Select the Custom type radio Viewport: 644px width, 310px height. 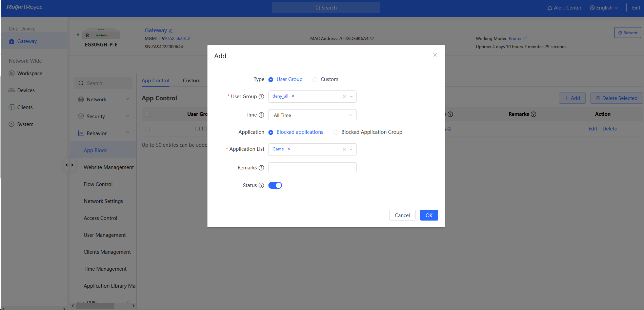[315, 80]
